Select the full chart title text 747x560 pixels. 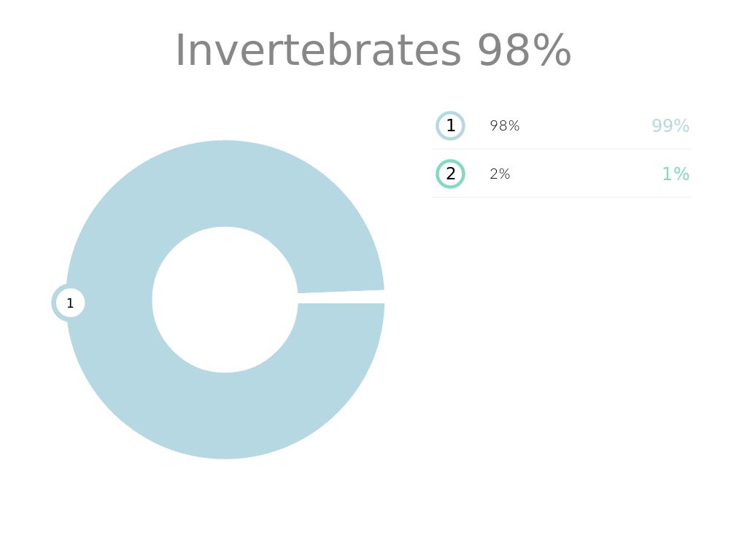coord(373,51)
